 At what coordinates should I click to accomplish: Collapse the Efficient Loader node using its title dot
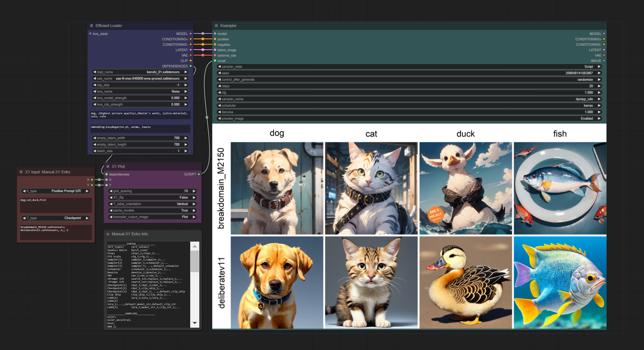tap(91, 26)
